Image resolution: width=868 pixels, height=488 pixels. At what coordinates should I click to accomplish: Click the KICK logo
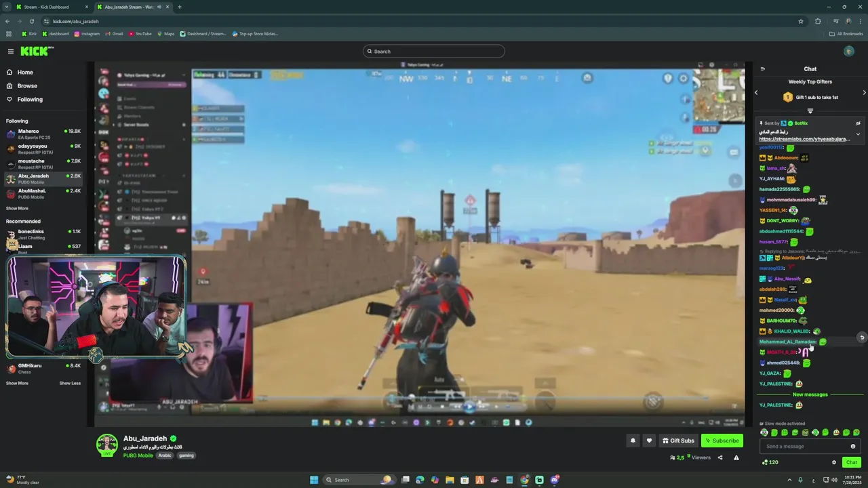pyautogui.click(x=37, y=52)
